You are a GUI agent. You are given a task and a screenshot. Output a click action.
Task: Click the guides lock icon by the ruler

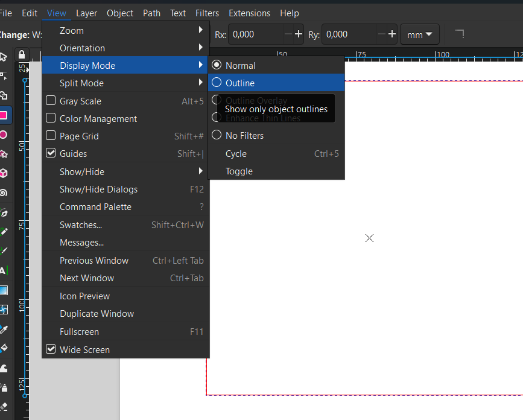[x=22, y=54]
